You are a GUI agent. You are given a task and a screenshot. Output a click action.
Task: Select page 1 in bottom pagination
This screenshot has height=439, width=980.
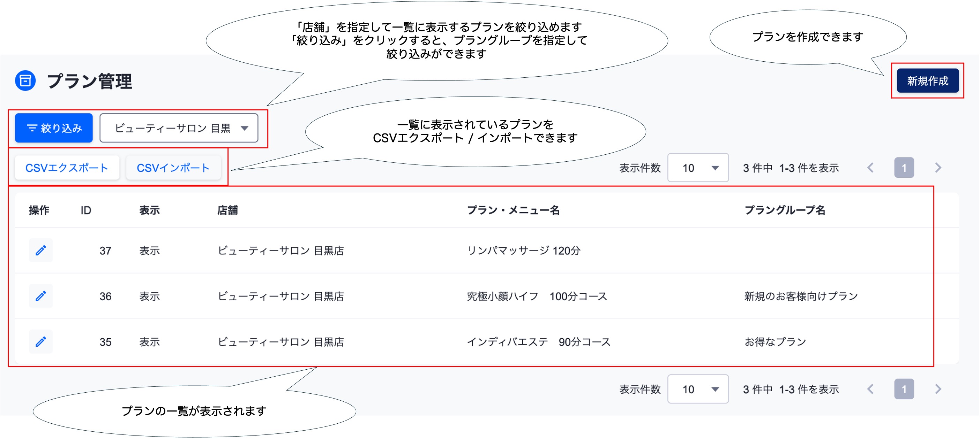click(x=904, y=389)
